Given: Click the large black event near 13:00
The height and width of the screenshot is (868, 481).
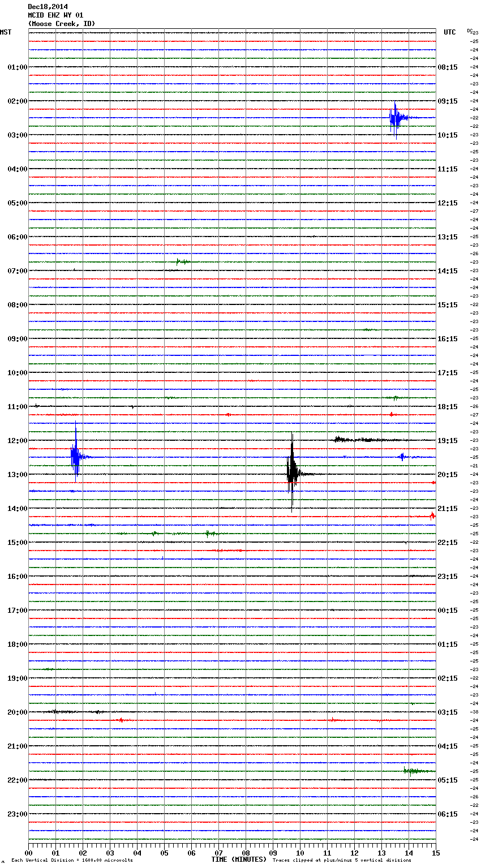Looking at the screenshot, I should (x=293, y=472).
